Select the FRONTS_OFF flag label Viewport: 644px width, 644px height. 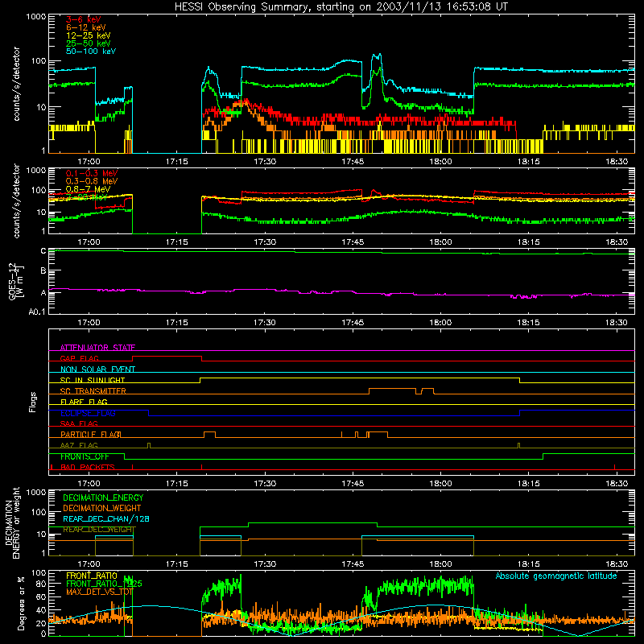point(85,456)
